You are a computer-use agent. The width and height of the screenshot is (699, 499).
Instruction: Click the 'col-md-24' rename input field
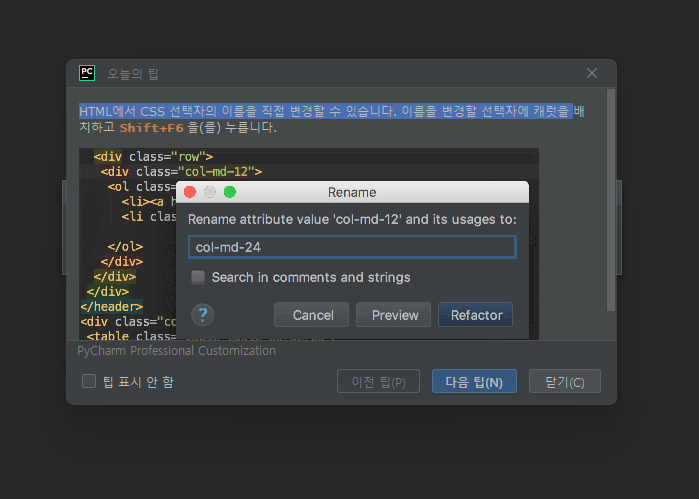(352, 247)
